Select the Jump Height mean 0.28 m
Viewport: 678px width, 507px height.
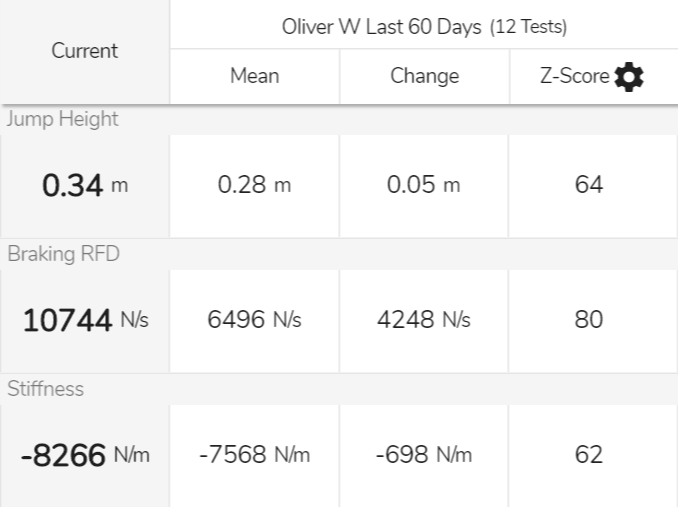point(254,185)
